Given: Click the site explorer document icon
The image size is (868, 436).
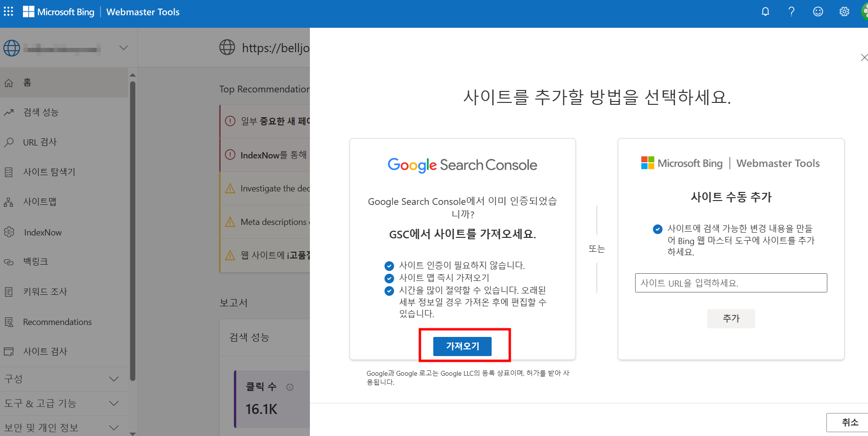Looking at the screenshot, I should 9,172.
